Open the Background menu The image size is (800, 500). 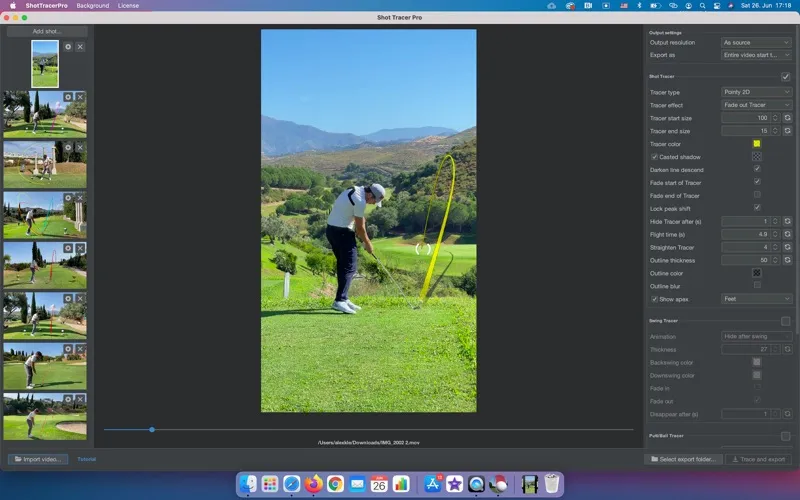(x=92, y=6)
